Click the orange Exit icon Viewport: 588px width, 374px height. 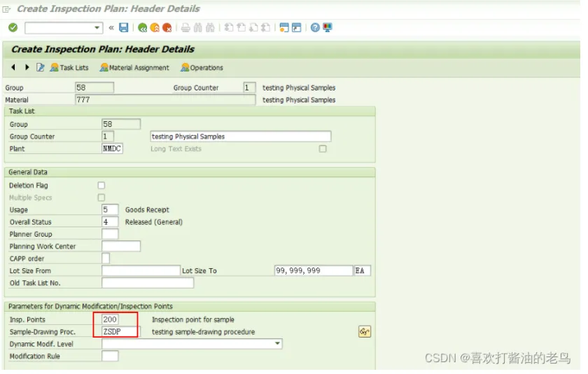pyautogui.click(x=155, y=28)
